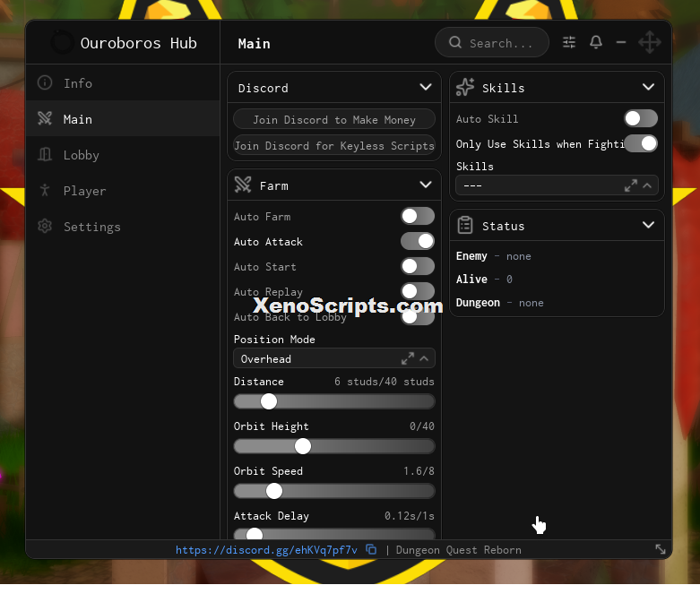Image resolution: width=700 pixels, height=611 pixels.
Task: Click the Position Mode dropdown caret
Action: coord(424,358)
